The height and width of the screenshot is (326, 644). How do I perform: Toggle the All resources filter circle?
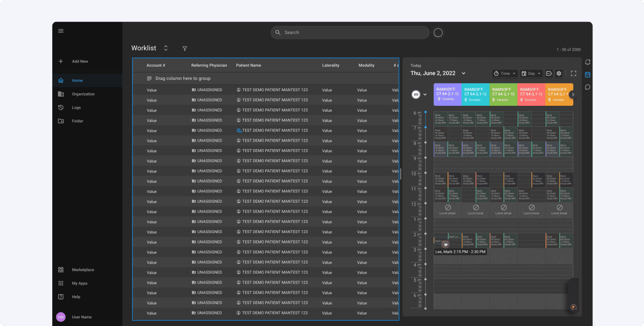pyautogui.click(x=416, y=94)
